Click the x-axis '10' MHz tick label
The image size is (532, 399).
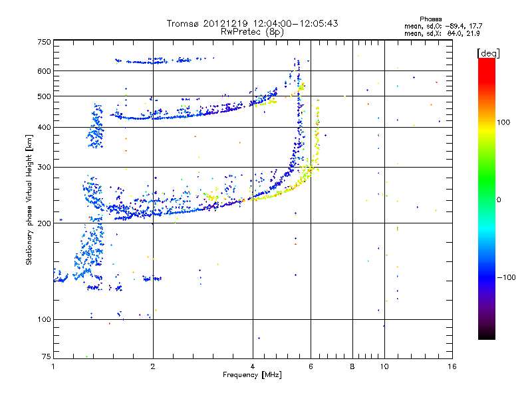click(x=384, y=366)
